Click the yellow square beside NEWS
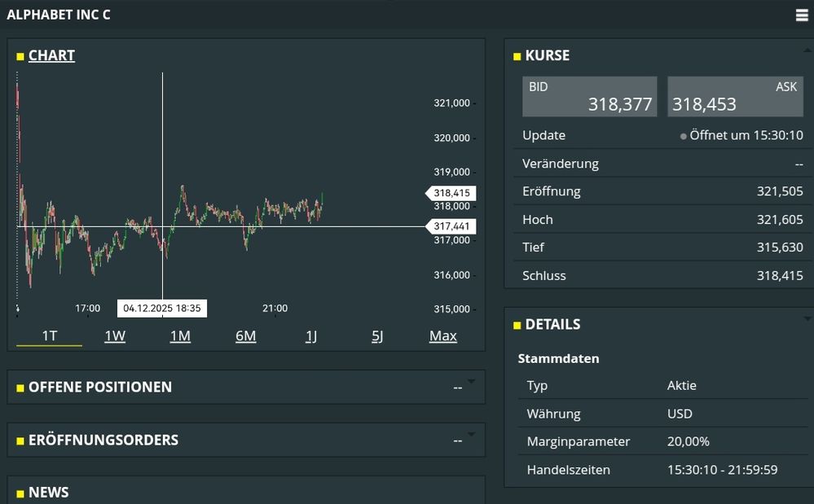This screenshot has height=504, width=814. pos(20,493)
